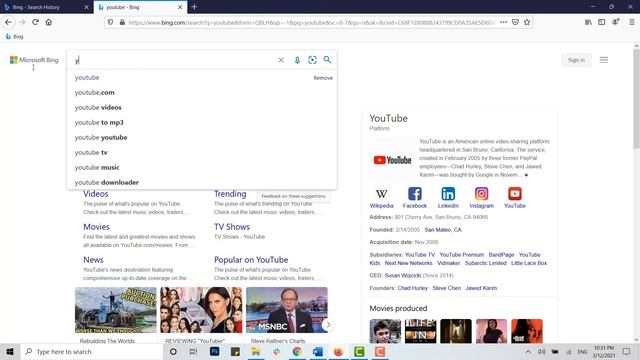Open Windows Start menu
The height and width of the screenshot is (360, 640).
tap(10, 351)
